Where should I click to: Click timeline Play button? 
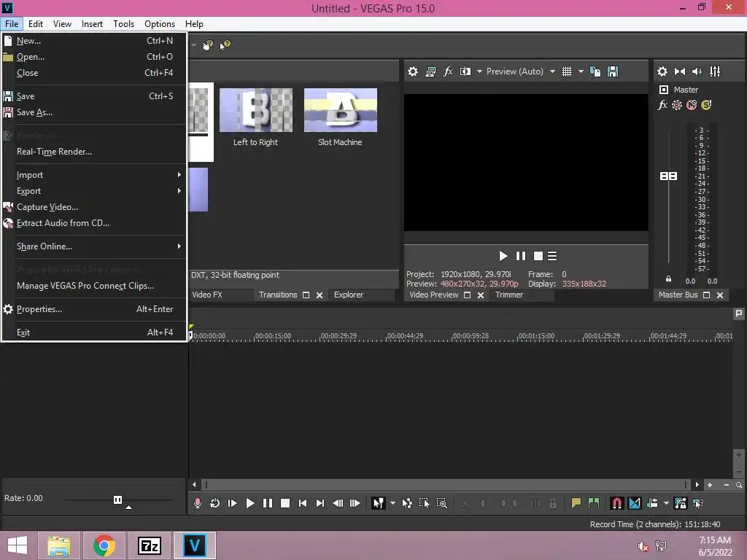250,503
